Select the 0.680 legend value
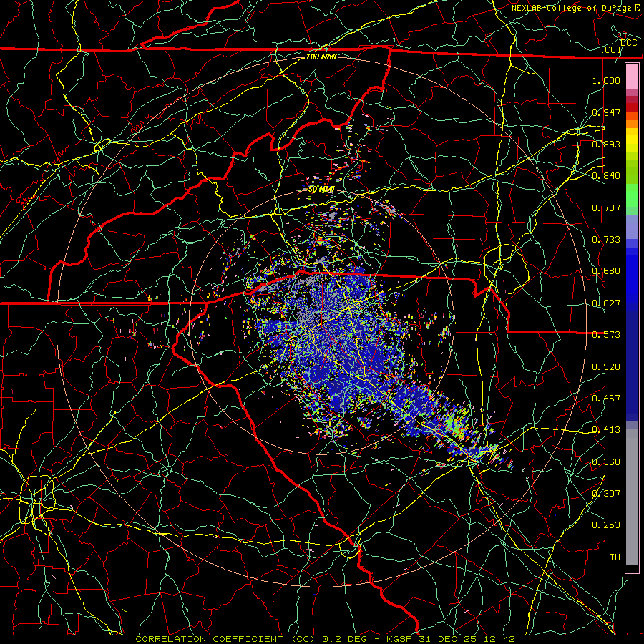Viewport: 644px width, 644px height. point(606,271)
